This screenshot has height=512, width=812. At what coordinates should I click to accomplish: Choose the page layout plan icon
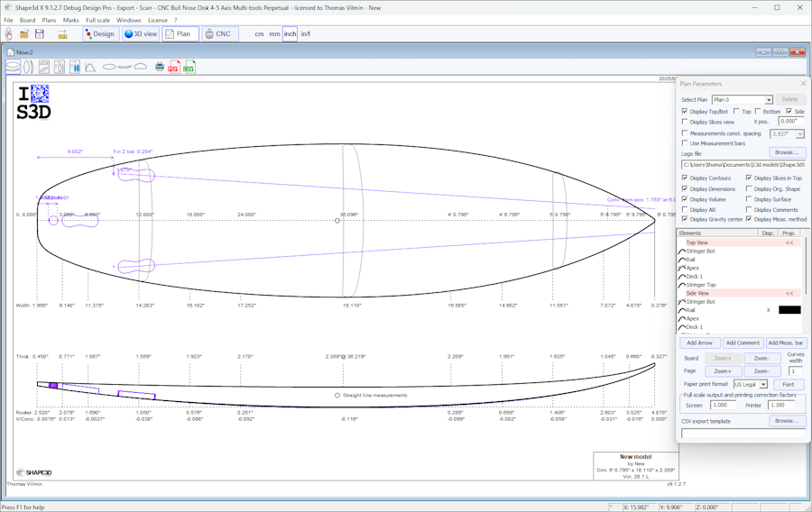tap(44, 67)
